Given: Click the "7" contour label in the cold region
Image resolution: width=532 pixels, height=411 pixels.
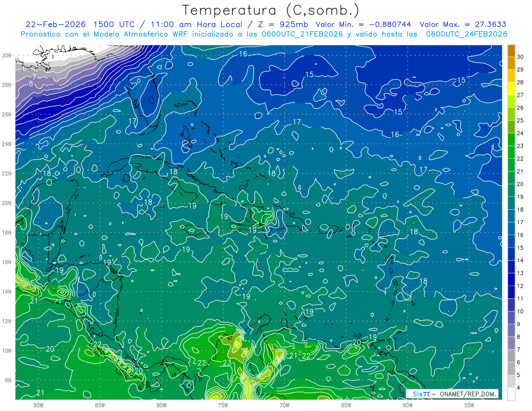Looking at the screenshot, I should pos(34,77).
